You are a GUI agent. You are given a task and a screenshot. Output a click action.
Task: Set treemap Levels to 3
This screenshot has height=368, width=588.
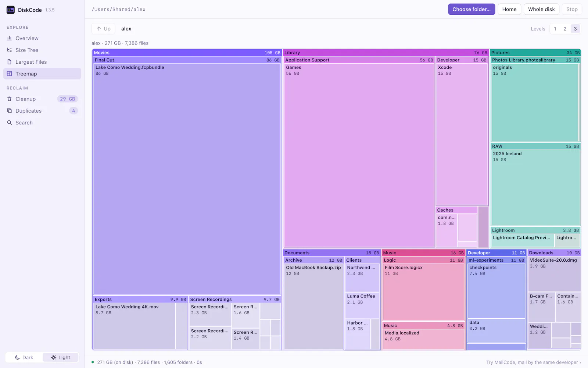(x=575, y=29)
